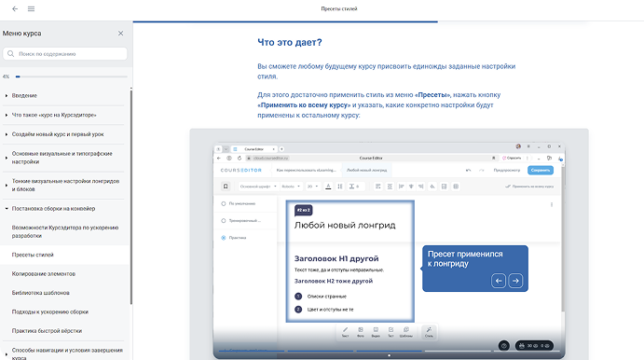Toggle the hamburger menu icon
Screen dimensions: 644x360
click(31, 8)
